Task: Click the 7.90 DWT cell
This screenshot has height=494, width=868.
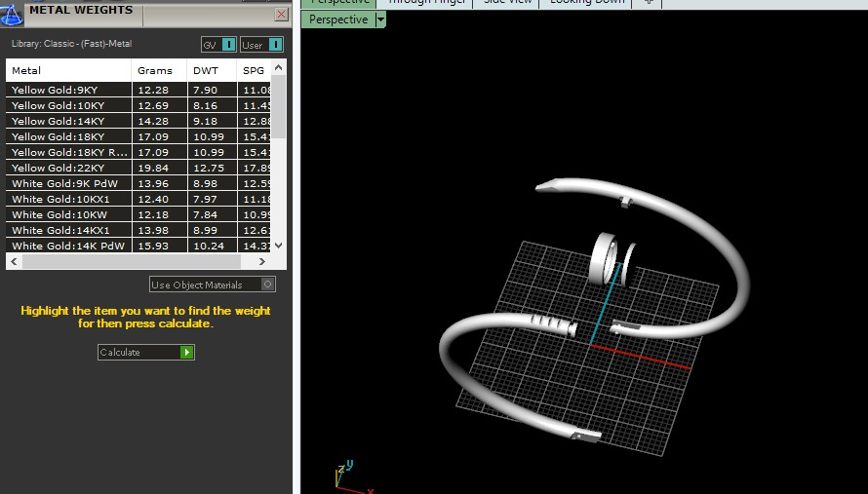Action: tap(213, 90)
